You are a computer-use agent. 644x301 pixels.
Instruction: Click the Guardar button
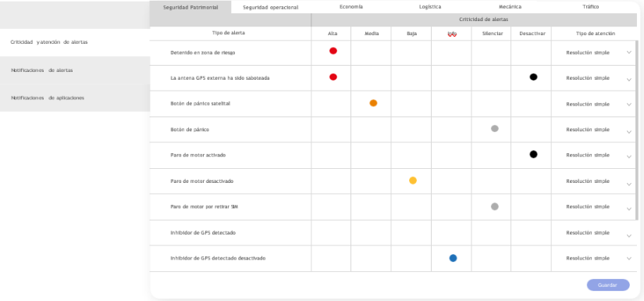(608, 285)
